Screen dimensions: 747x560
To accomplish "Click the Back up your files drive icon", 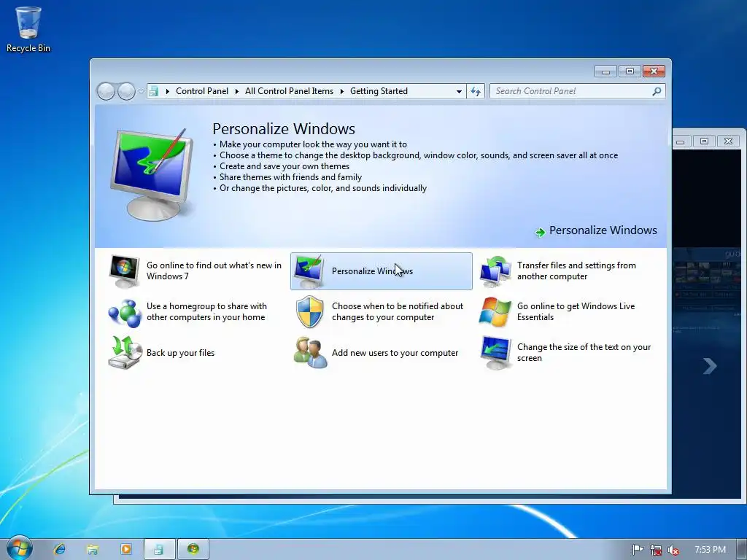I will pos(125,352).
